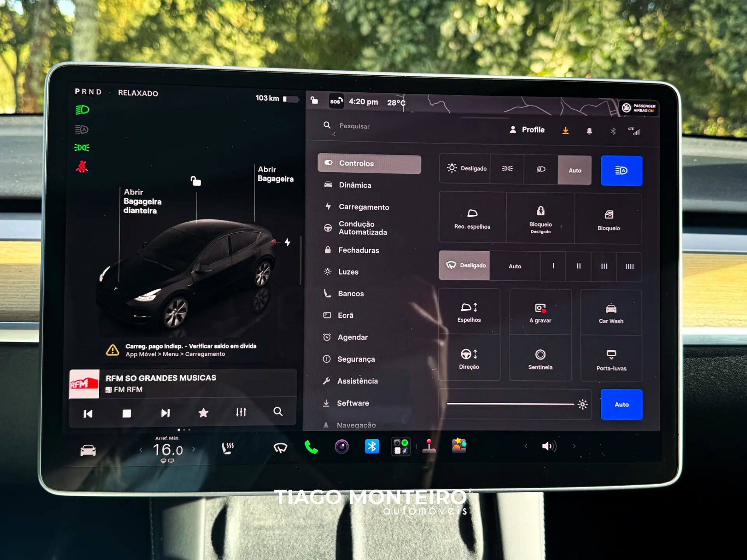Toggle window Bloqueio button

[608, 219]
